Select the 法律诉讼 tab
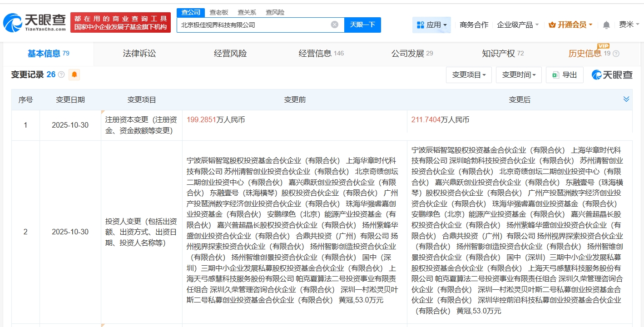 click(139, 54)
